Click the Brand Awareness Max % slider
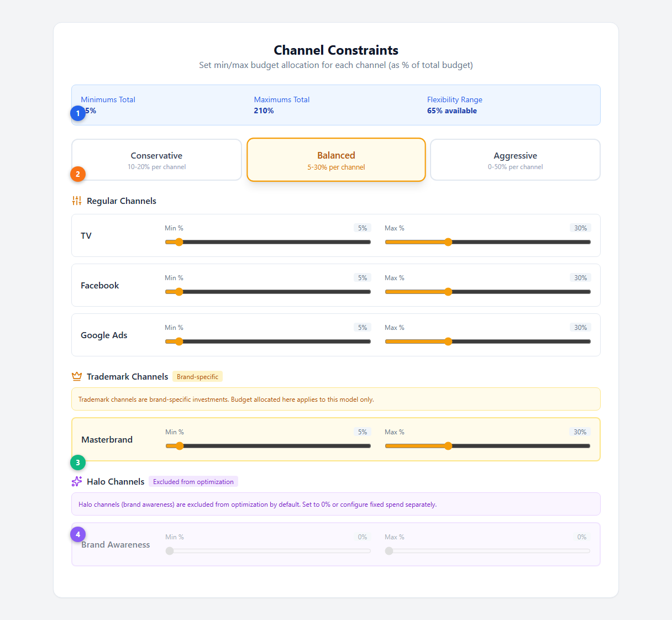The image size is (672, 620). point(487,551)
